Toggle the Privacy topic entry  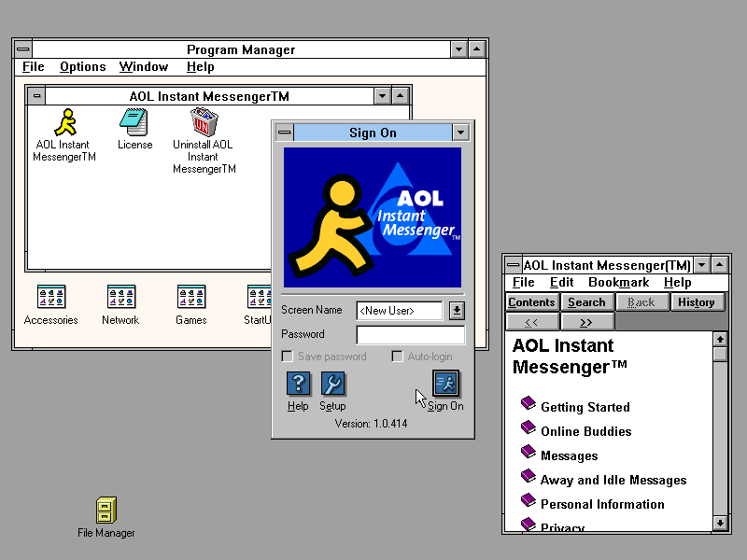coord(566,525)
